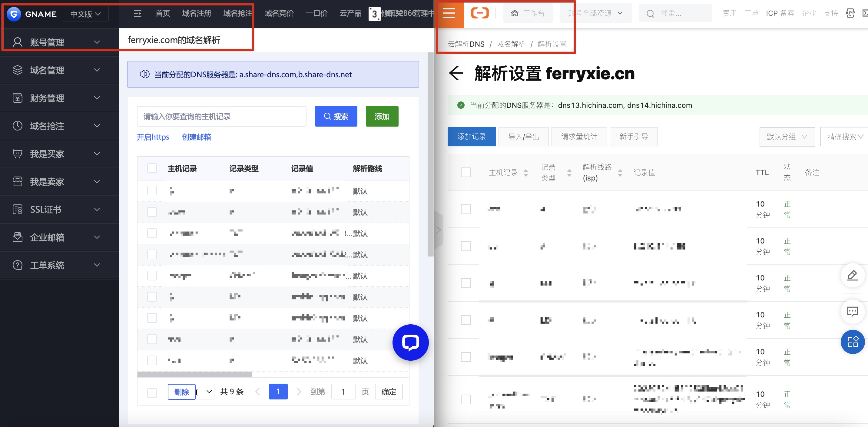868x427 pixels.
Task: Toggle select-all checkbox next to 主机记录 header in left table
Action: [152, 168]
